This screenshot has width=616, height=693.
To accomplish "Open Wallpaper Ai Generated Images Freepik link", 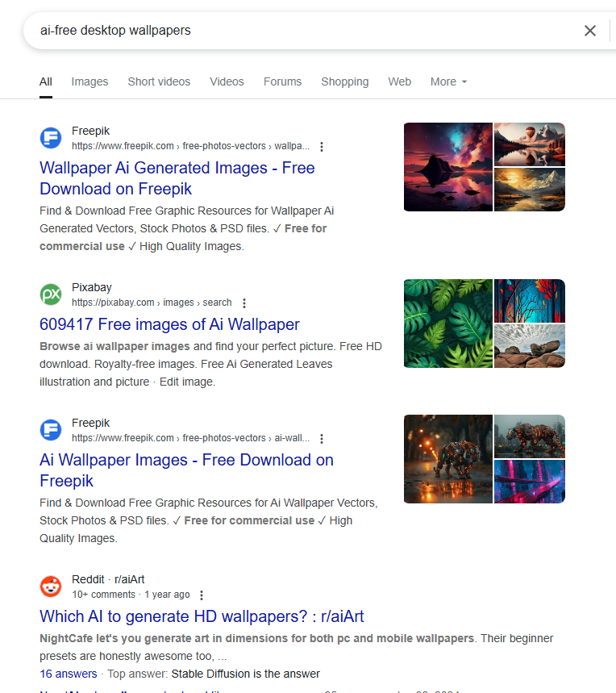I will [x=177, y=178].
